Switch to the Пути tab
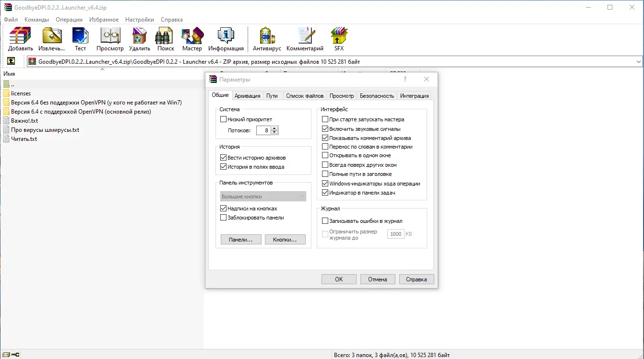This screenshot has height=359, width=644. point(272,96)
